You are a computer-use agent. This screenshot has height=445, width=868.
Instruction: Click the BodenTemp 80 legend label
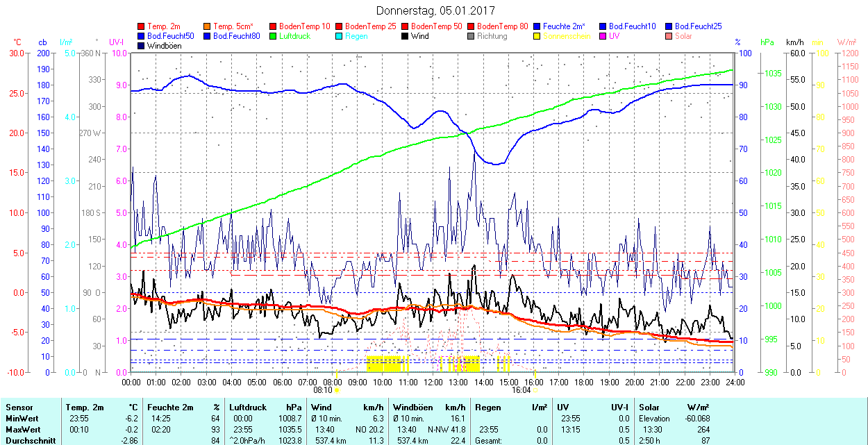502,26
